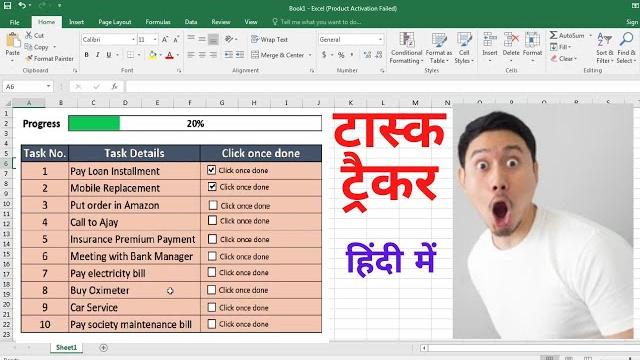The image size is (640, 360).
Task: Apply Underline formatting
Action: 109,55
